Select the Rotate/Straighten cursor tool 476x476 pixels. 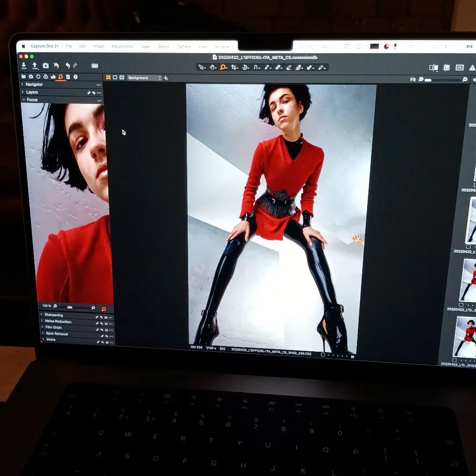click(245, 67)
